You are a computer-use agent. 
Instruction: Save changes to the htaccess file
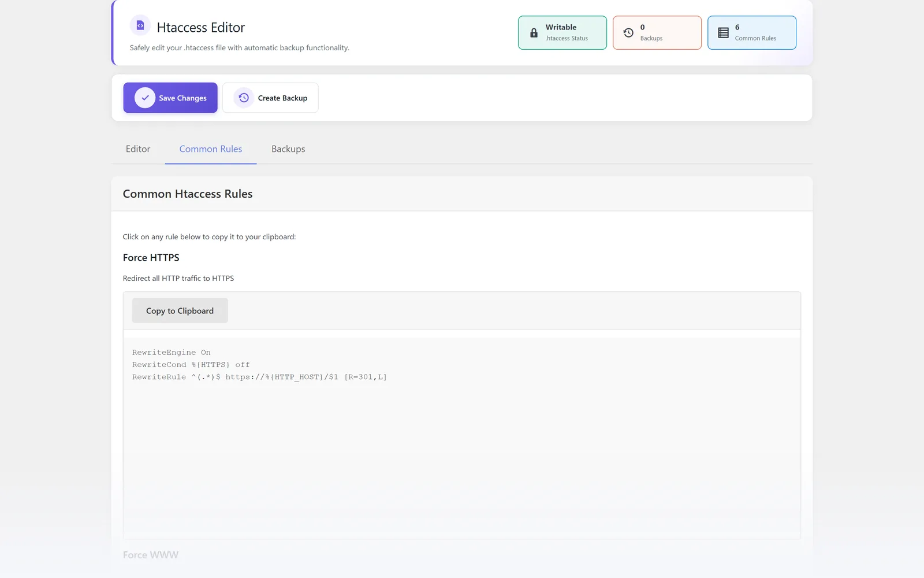click(x=170, y=98)
